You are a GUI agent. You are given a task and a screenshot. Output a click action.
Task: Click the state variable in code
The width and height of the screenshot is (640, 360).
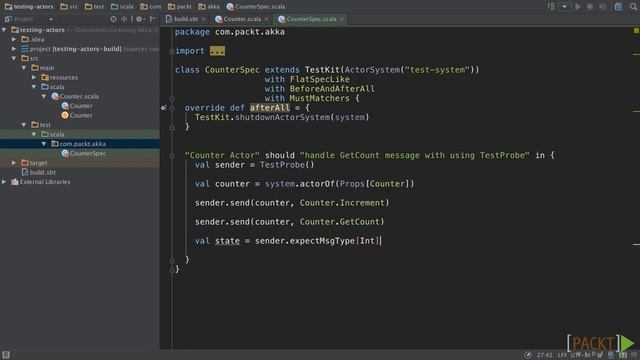[x=227, y=241]
